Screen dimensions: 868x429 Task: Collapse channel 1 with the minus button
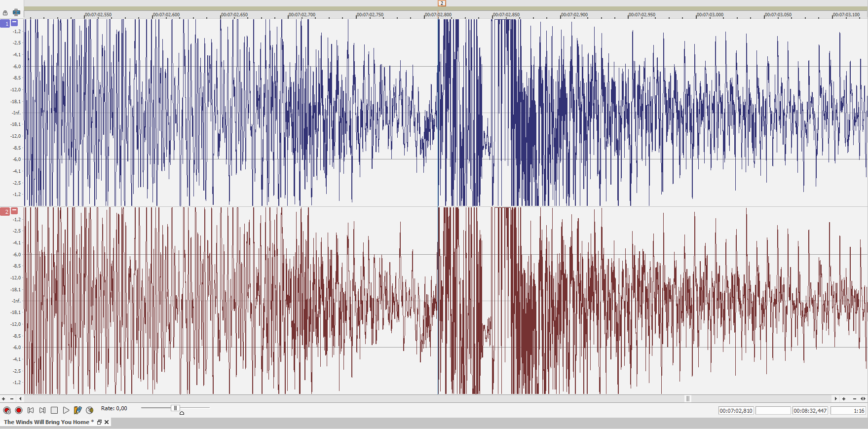pyautogui.click(x=14, y=23)
